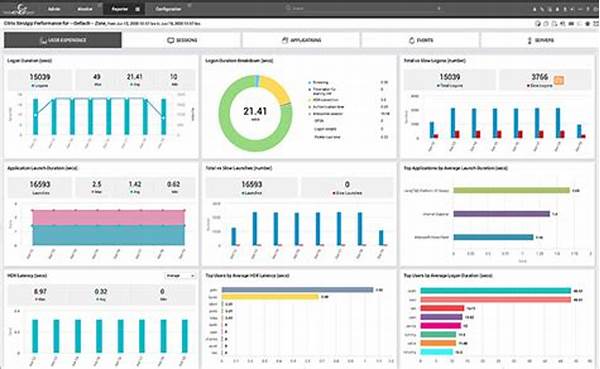The width and height of the screenshot is (600, 369).
Task: Click the 3766 Slow Logons value
Action: (x=540, y=77)
